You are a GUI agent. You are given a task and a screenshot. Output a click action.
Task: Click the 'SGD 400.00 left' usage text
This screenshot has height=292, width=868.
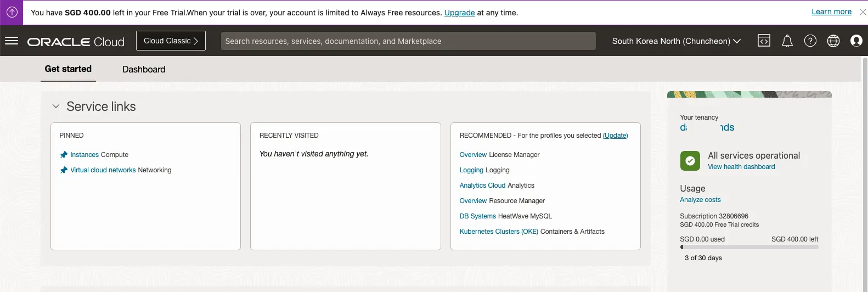[794, 239]
